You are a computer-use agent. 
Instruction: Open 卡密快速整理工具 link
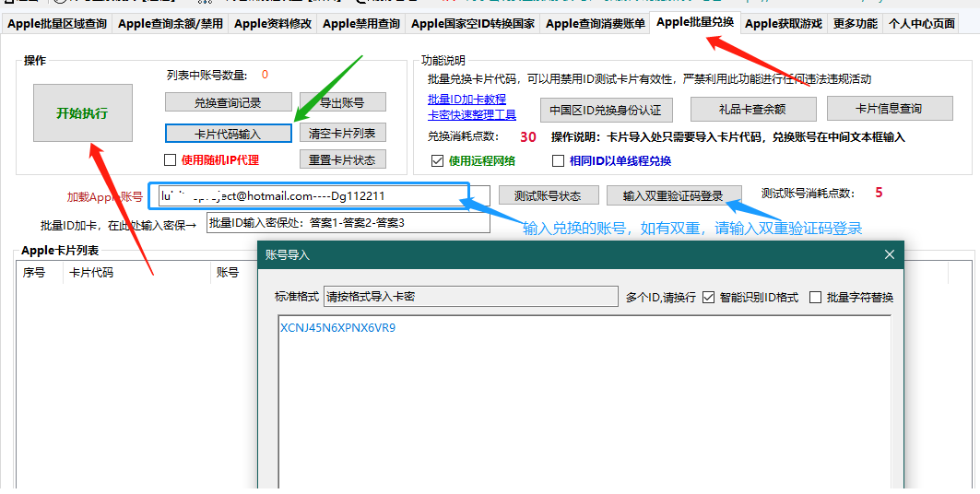click(472, 115)
